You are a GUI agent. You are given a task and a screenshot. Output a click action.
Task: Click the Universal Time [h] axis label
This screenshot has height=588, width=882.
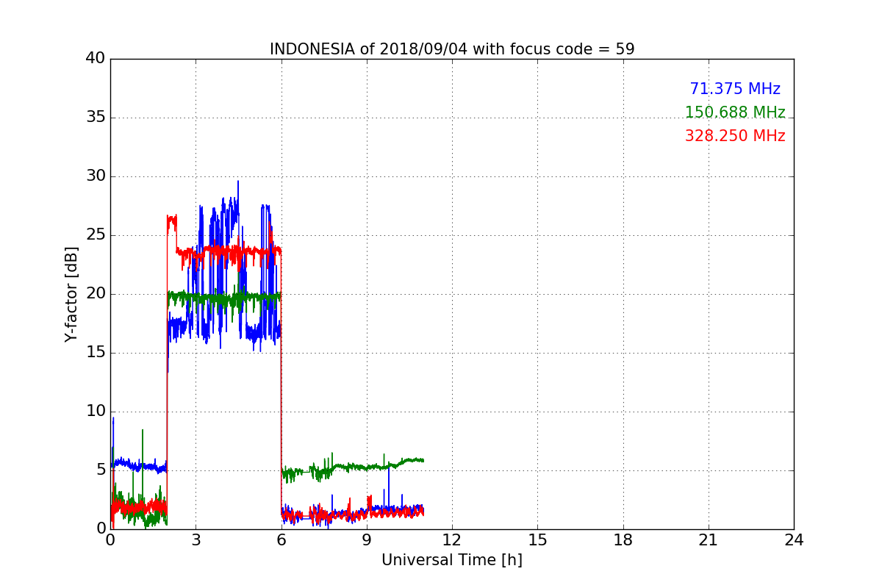pyautogui.click(x=452, y=560)
